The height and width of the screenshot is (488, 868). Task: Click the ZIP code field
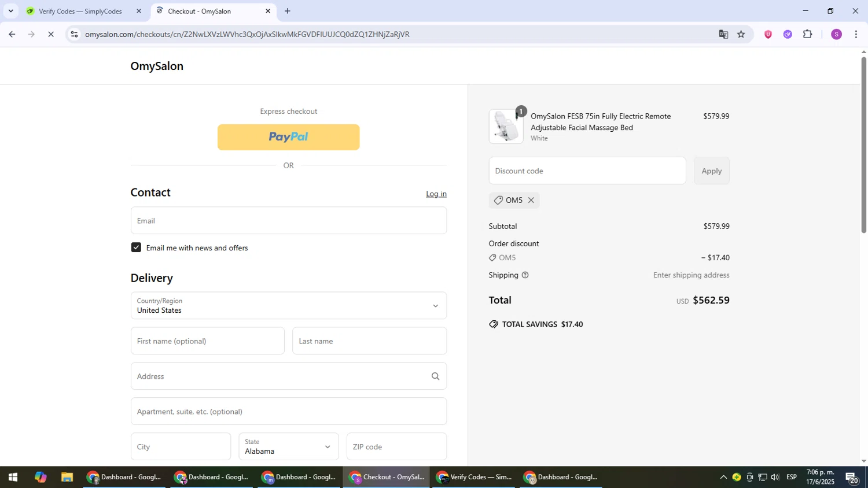[396, 446]
